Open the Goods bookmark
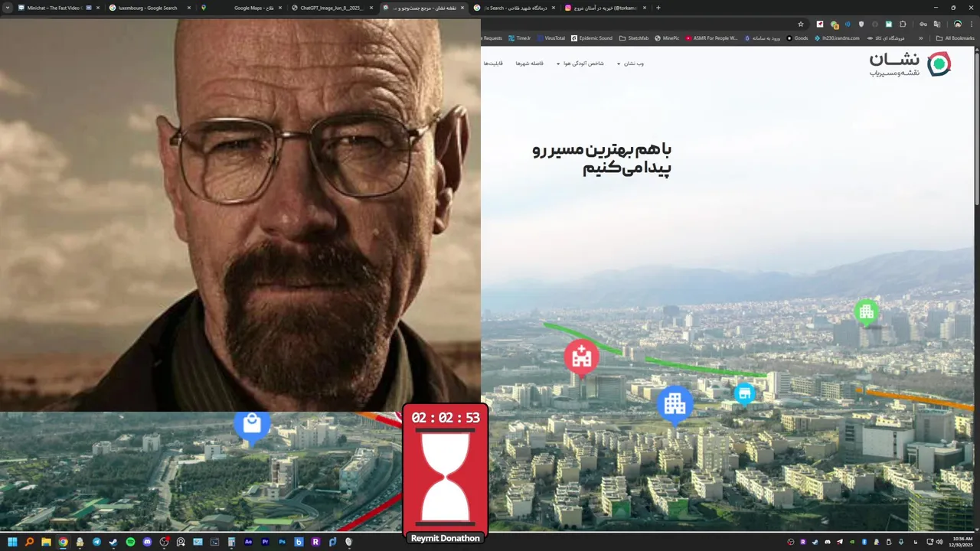The width and height of the screenshot is (980, 551). pyautogui.click(x=797, y=38)
